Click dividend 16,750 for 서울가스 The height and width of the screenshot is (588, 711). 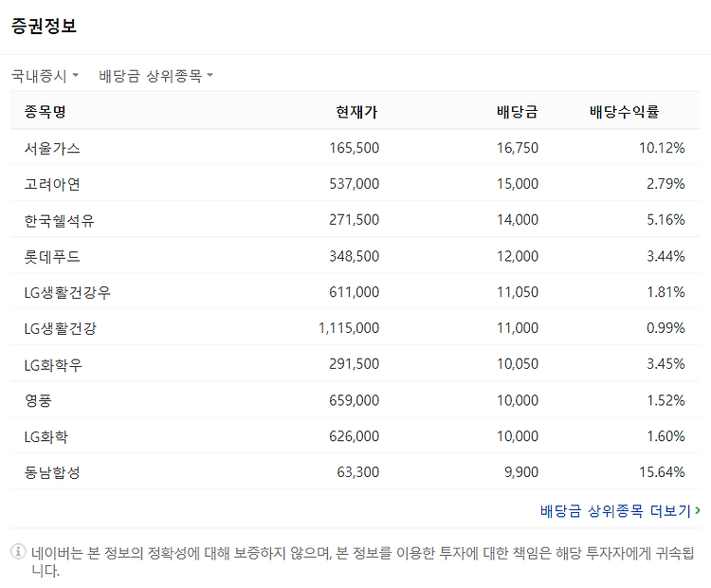click(518, 148)
